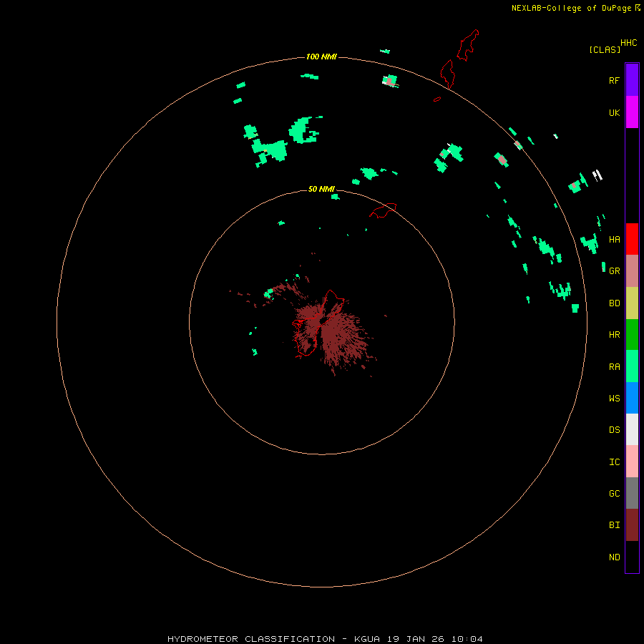
Task: Click the 19 JAN 26 date text
Action: [416, 639]
